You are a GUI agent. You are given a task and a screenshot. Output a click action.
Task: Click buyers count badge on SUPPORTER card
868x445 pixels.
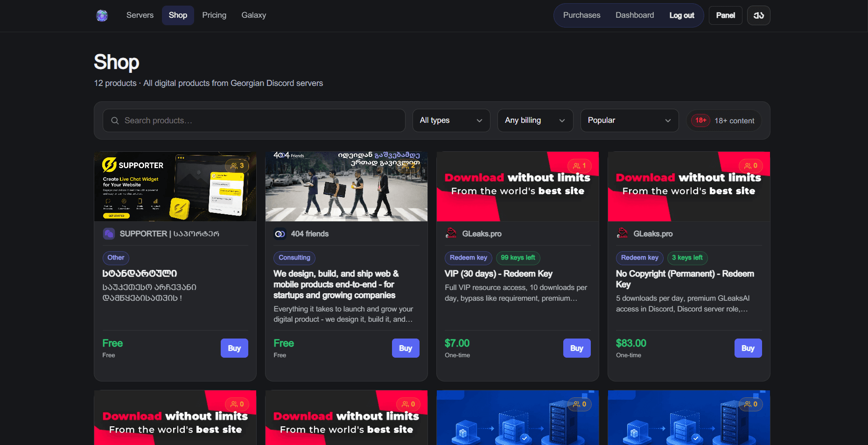[237, 166]
